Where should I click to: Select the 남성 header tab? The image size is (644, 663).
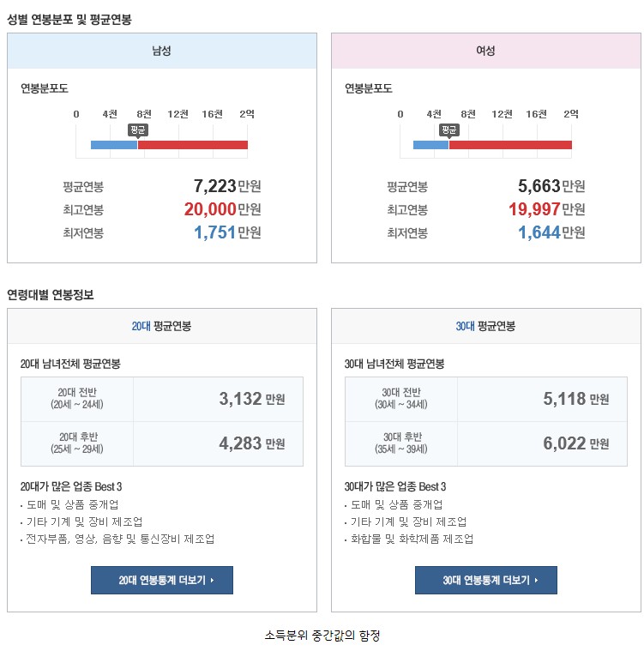pyautogui.click(x=161, y=51)
